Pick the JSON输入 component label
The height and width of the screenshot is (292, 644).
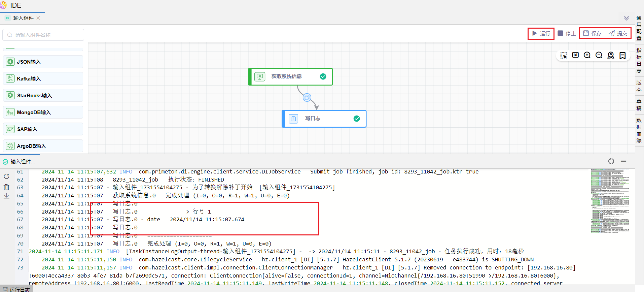pos(29,62)
